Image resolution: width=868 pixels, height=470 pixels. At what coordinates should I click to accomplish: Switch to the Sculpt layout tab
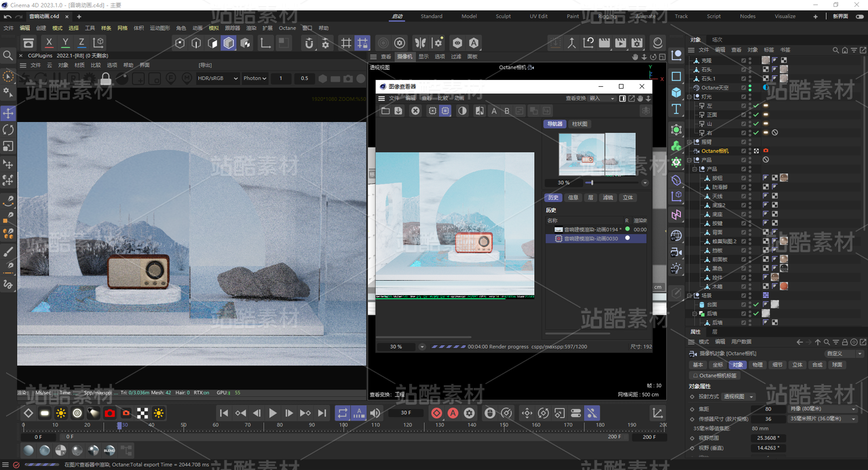[503, 16]
